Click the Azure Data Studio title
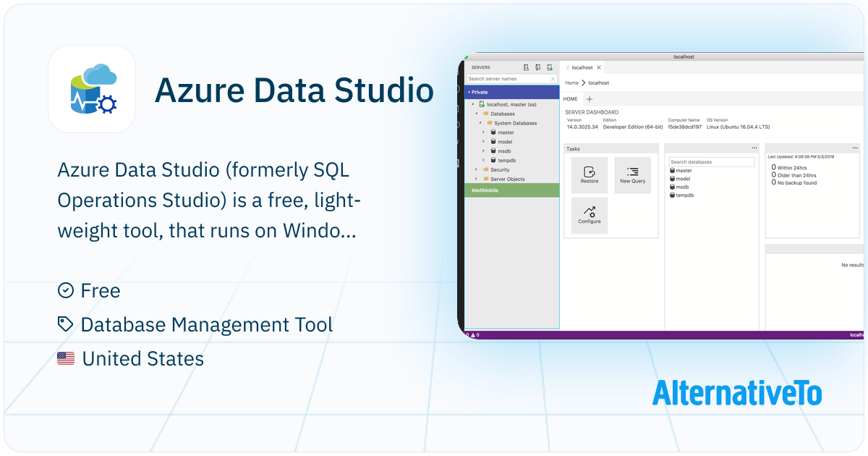The image size is (868, 456). [x=294, y=90]
